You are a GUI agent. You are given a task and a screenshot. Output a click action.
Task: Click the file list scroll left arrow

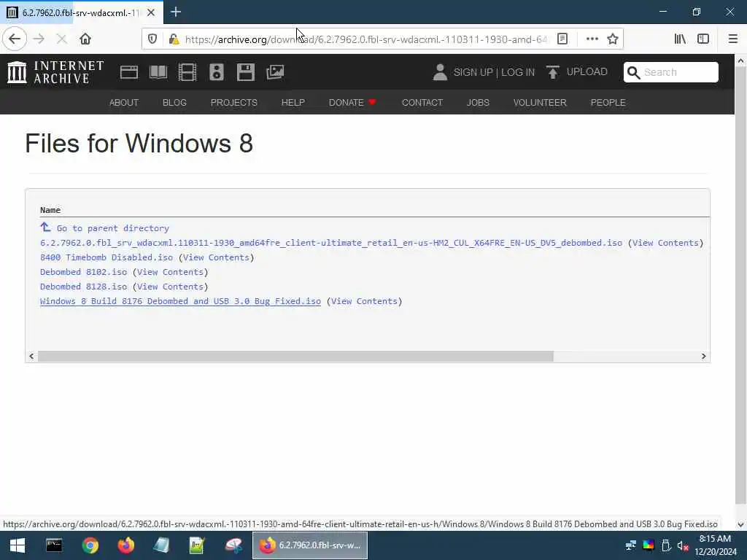tap(31, 356)
